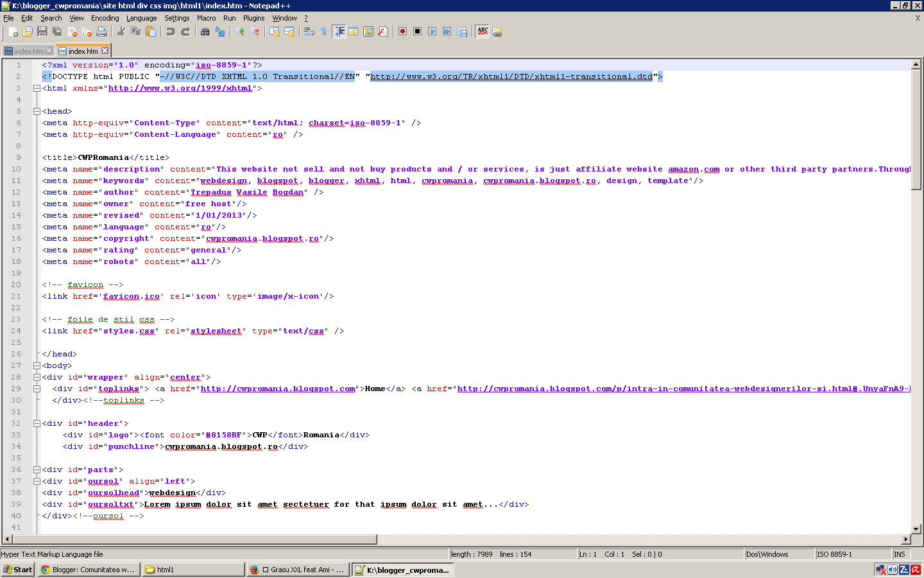Toggle INS mode in the status bar
The image size is (924, 578).
pos(900,554)
